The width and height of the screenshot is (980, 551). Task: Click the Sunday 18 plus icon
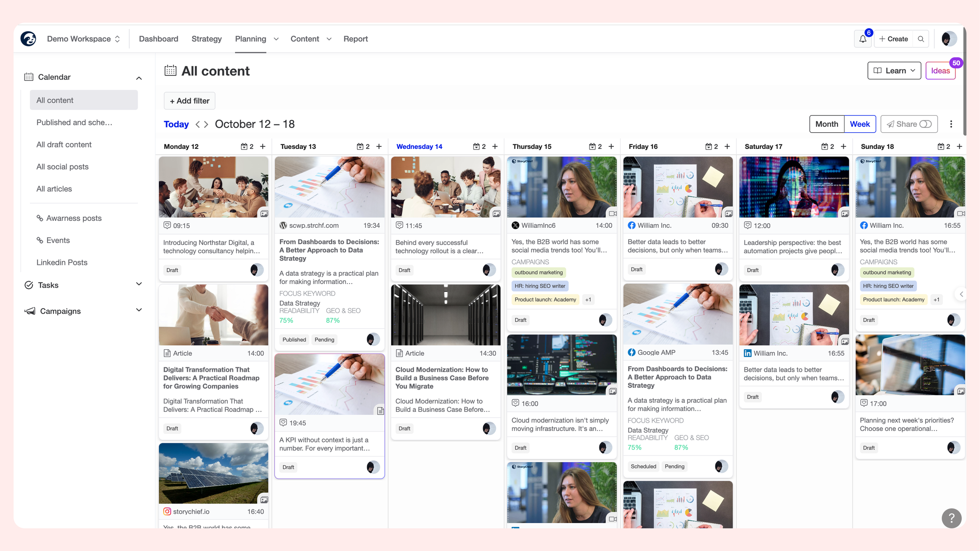pyautogui.click(x=959, y=146)
